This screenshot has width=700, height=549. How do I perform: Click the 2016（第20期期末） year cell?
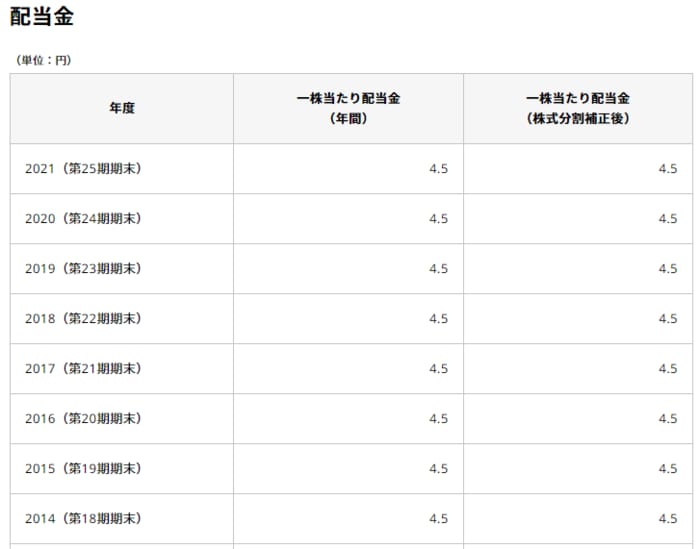83,419
